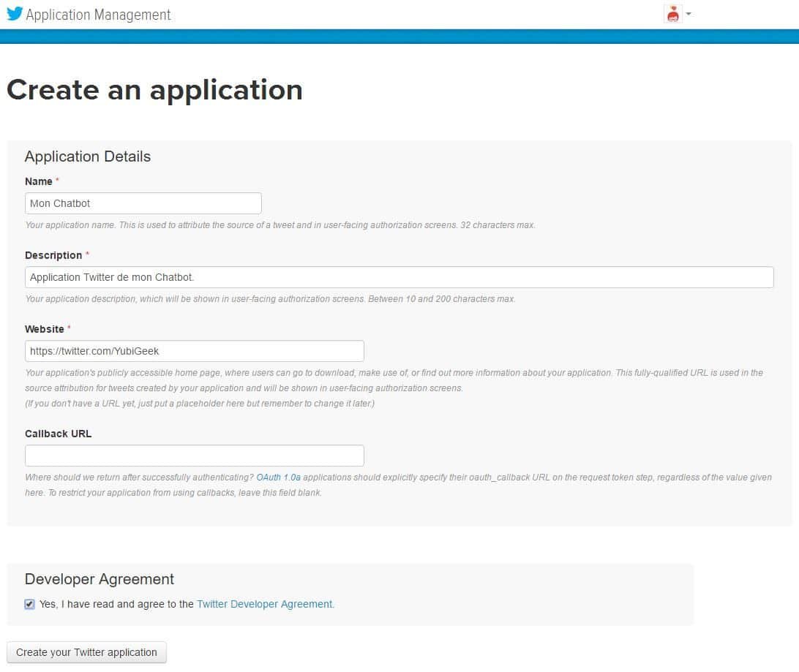Click the Application Details heading
Image resolution: width=799 pixels, height=672 pixels.
point(88,156)
